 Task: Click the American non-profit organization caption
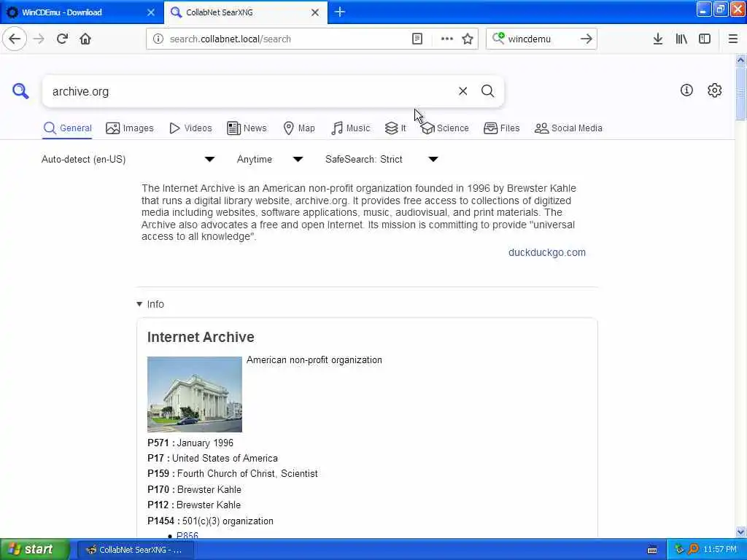[314, 360]
